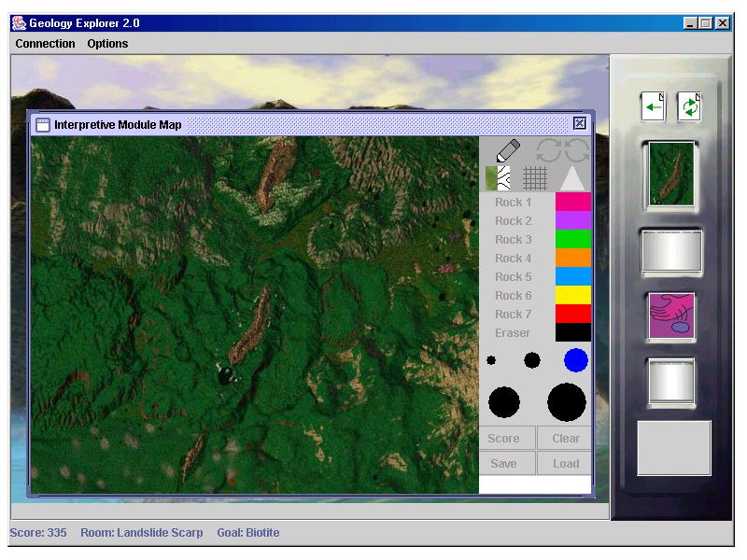Open the purple hand sample icon
The height and width of the screenshot is (560, 747).
coord(671,316)
